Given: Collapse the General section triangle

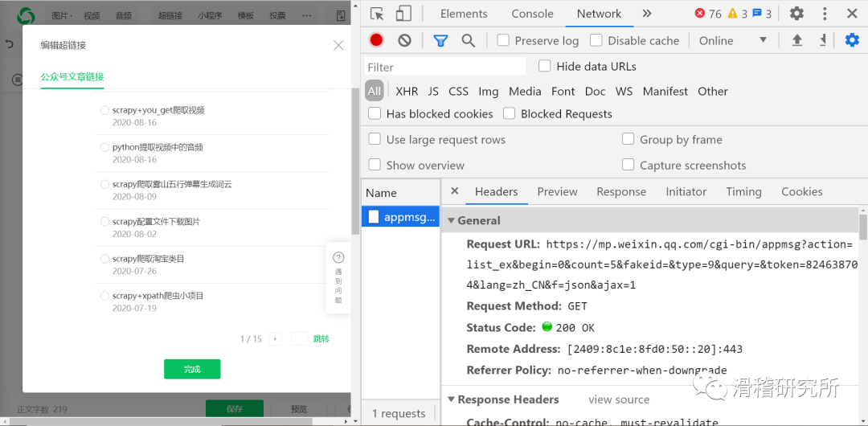Looking at the screenshot, I should click(x=450, y=220).
